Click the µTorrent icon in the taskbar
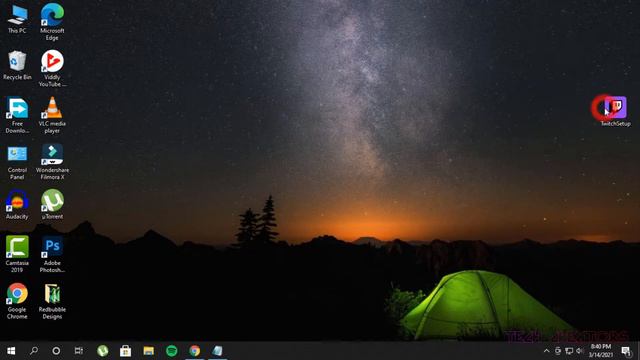The height and width of the screenshot is (360, 640). pos(102,351)
